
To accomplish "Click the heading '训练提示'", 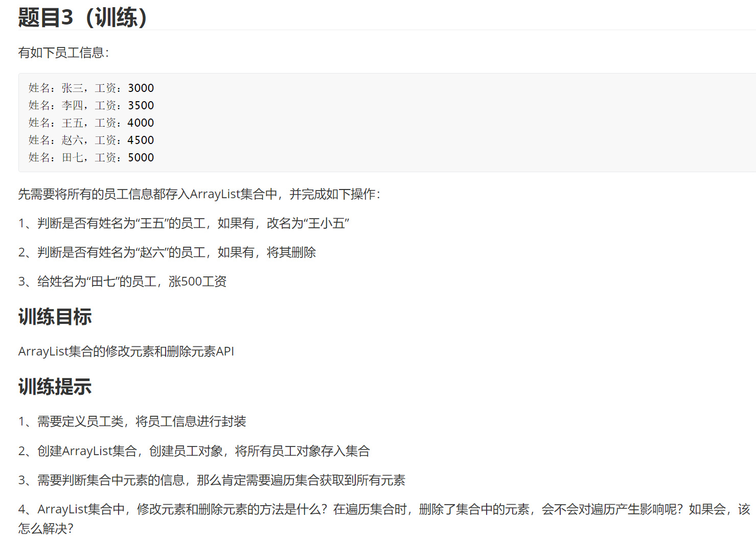I will click(x=55, y=387).
